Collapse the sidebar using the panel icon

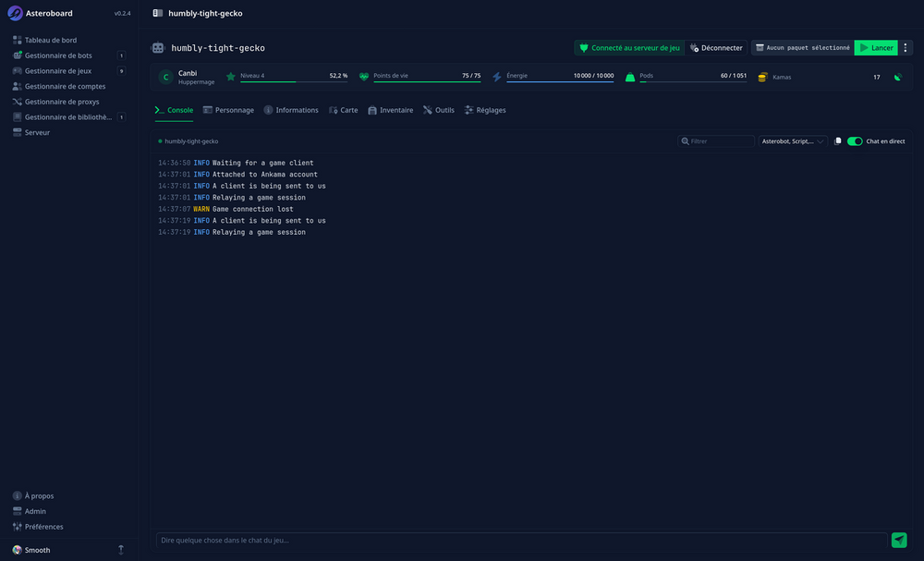(157, 13)
